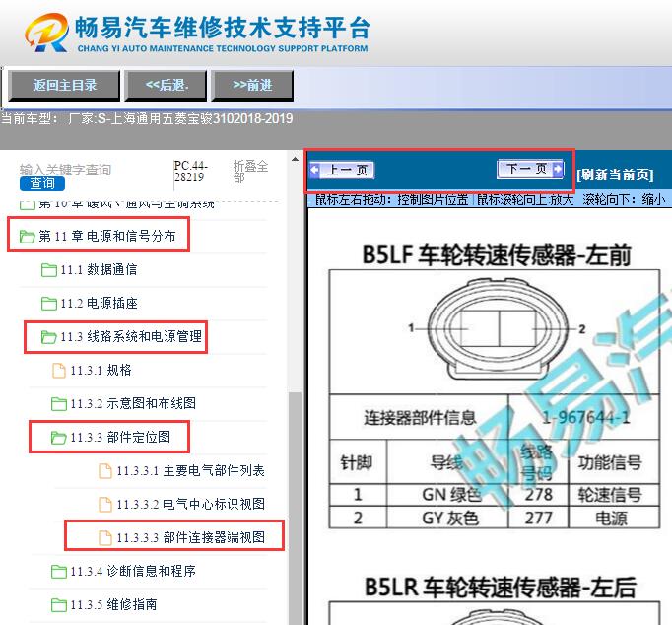Click the 功能信号 column header
The width and height of the screenshot is (672, 625).
point(614,462)
